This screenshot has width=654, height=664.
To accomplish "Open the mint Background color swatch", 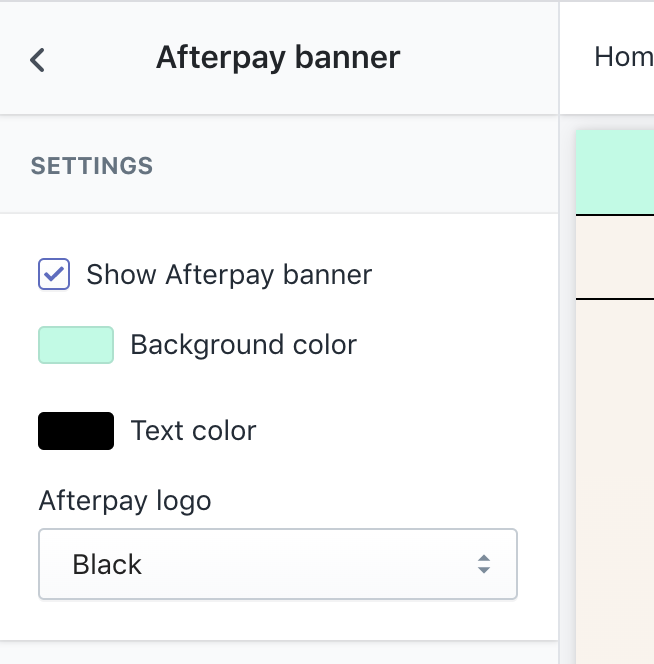I will coord(76,345).
